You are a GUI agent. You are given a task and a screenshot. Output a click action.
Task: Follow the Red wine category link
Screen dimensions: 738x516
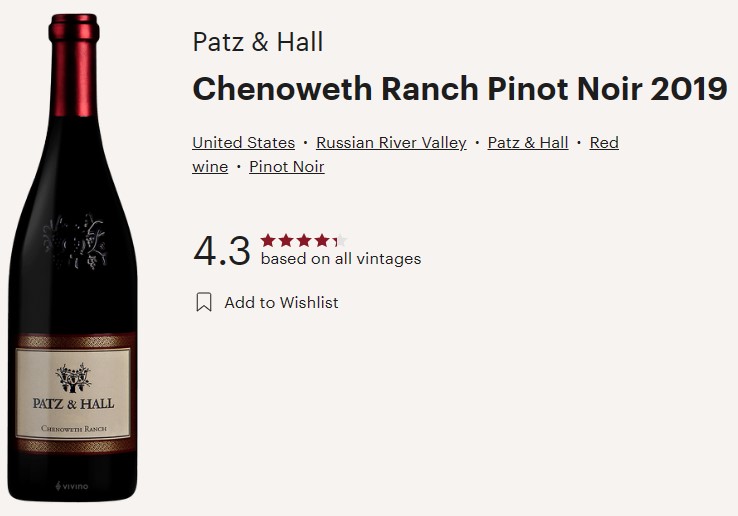pyautogui.click(x=604, y=143)
